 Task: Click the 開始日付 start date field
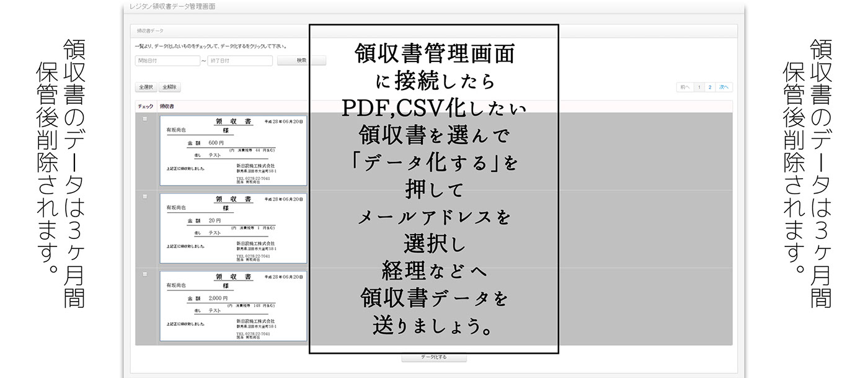pos(167,61)
